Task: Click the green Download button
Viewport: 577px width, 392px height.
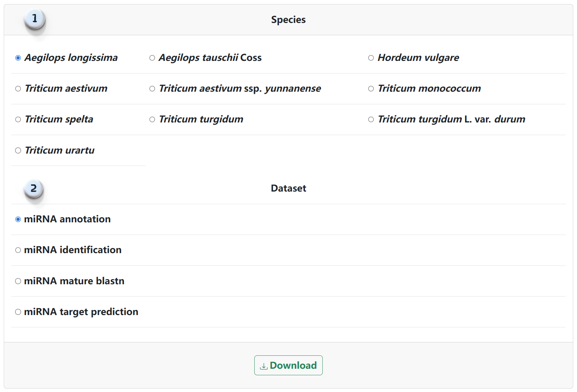Action: [288, 365]
